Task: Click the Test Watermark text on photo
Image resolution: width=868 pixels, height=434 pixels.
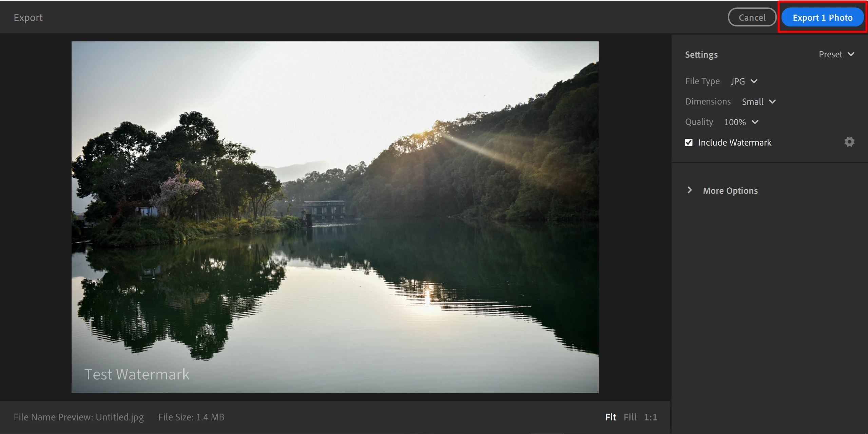Action: coord(137,374)
